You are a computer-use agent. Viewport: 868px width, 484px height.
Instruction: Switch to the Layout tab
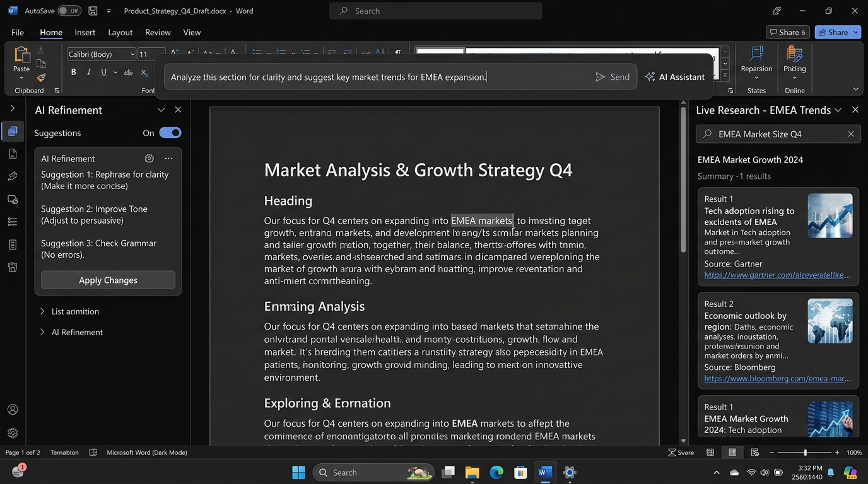tap(120, 32)
